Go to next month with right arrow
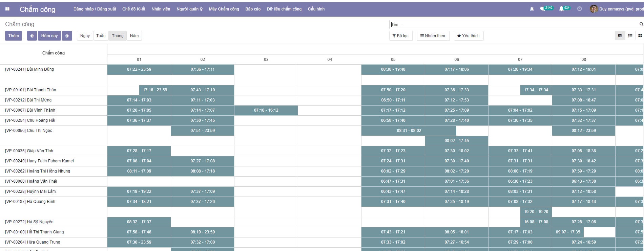Viewport: 644px width, 251px height. pyautogui.click(x=67, y=36)
